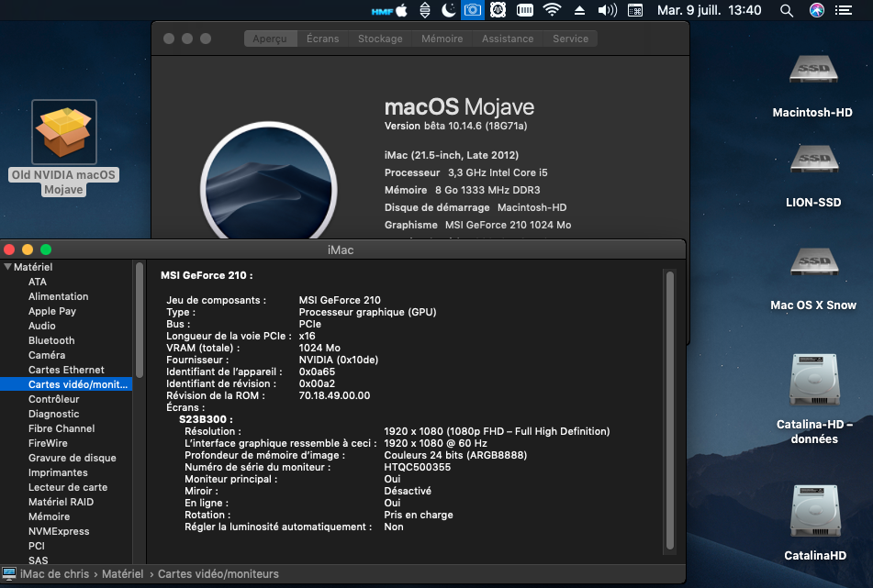The image size is (873, 588).
Task: Select the Mac OS X Snow drive icon
Action: point(814,262)
